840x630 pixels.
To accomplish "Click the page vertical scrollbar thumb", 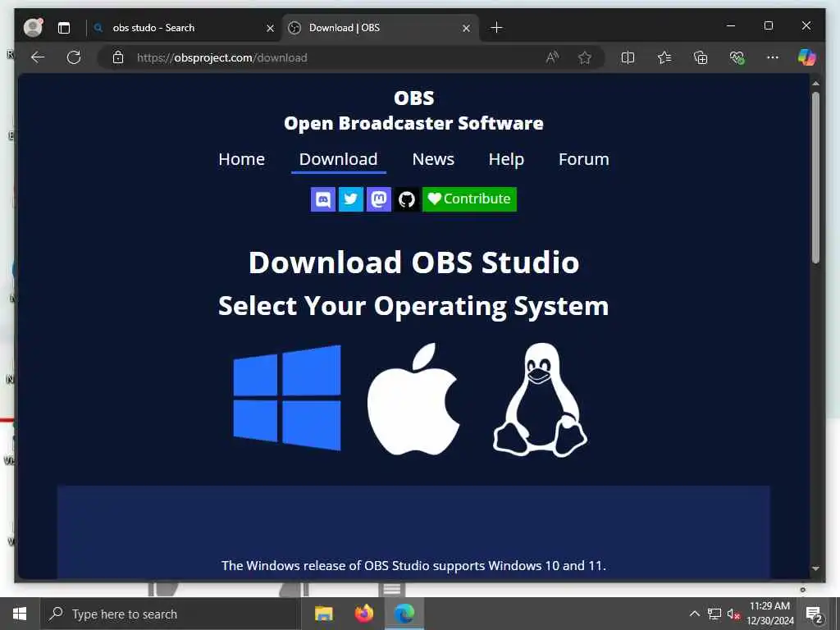I will coord(815,178).
